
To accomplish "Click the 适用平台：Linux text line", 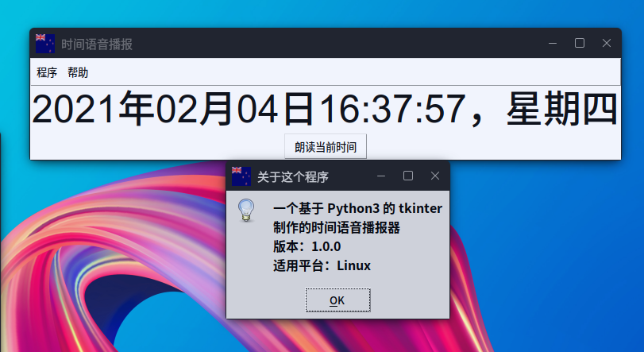I will click(322, 265).
